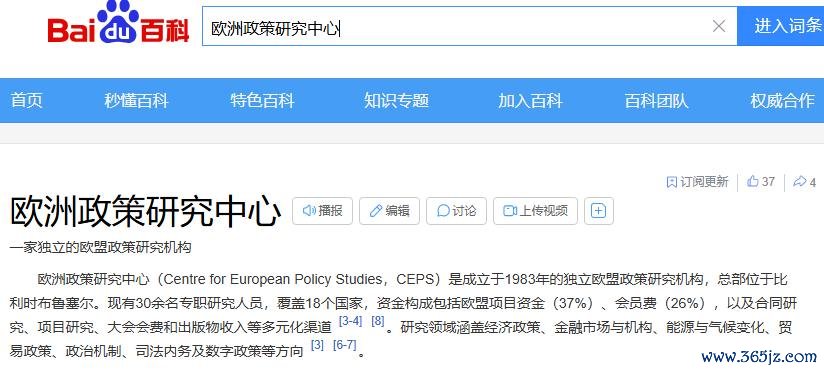Select 加入百科 in the navigation bar

pos(530,100)
